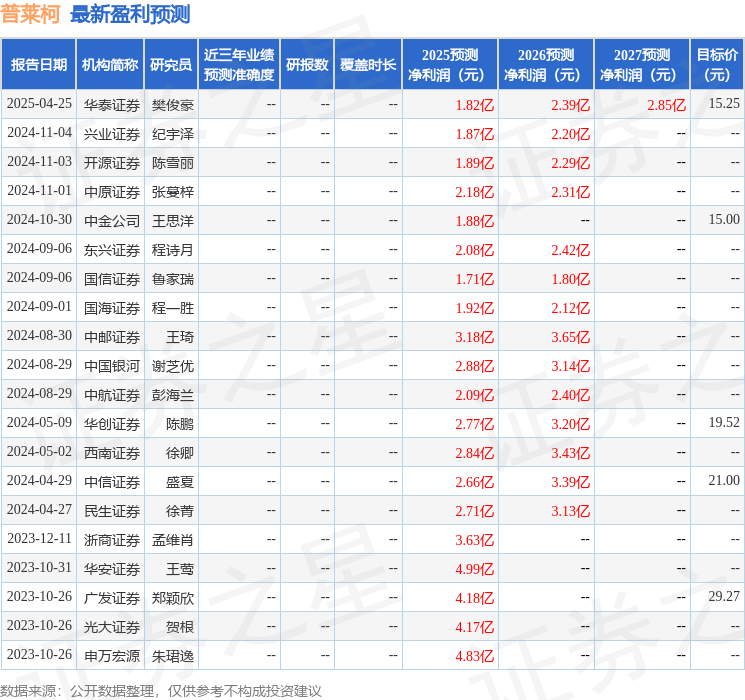Select the 中国银河 institution cell
745x700 pixels.
coord(112,366)
